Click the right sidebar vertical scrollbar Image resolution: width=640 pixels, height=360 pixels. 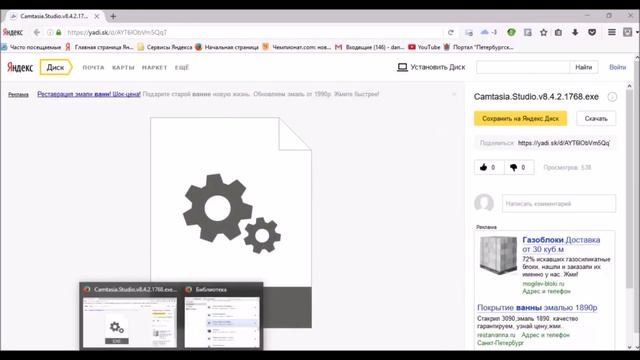click(x=629, y=188)
